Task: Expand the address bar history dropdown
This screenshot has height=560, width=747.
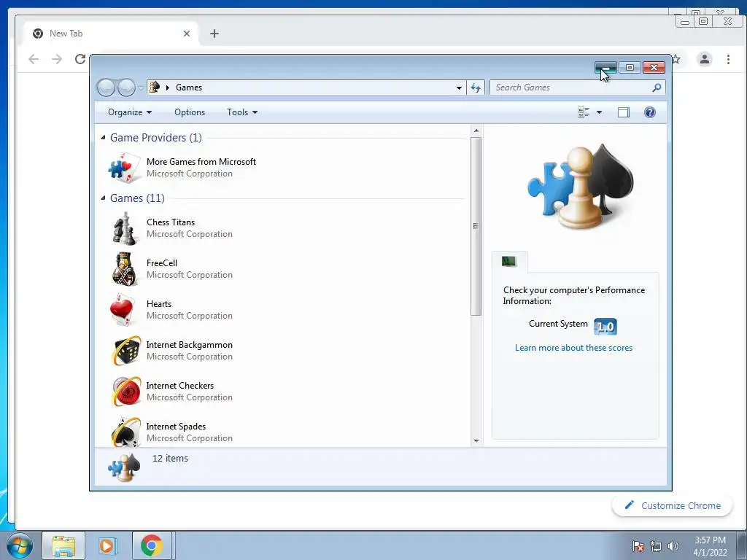Action: click(459, 88)
